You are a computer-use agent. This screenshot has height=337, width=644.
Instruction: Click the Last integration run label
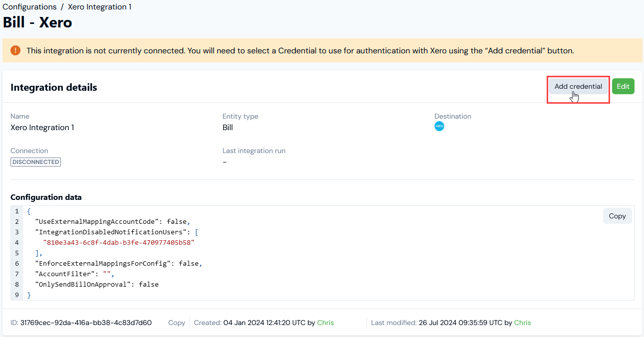(254, 151)
